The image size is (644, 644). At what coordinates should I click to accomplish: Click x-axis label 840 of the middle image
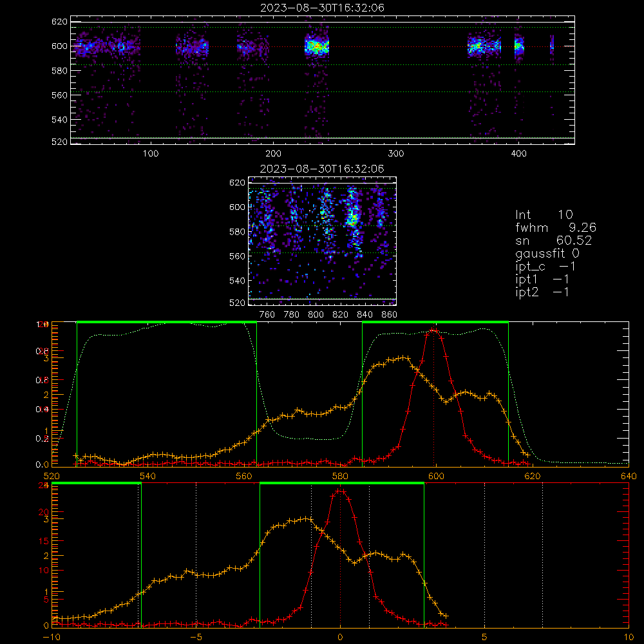click(x=365, y=315)
